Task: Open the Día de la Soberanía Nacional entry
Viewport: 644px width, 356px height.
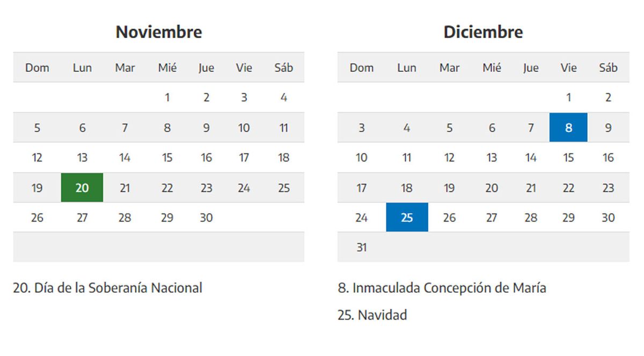Action: click(107, 288)
